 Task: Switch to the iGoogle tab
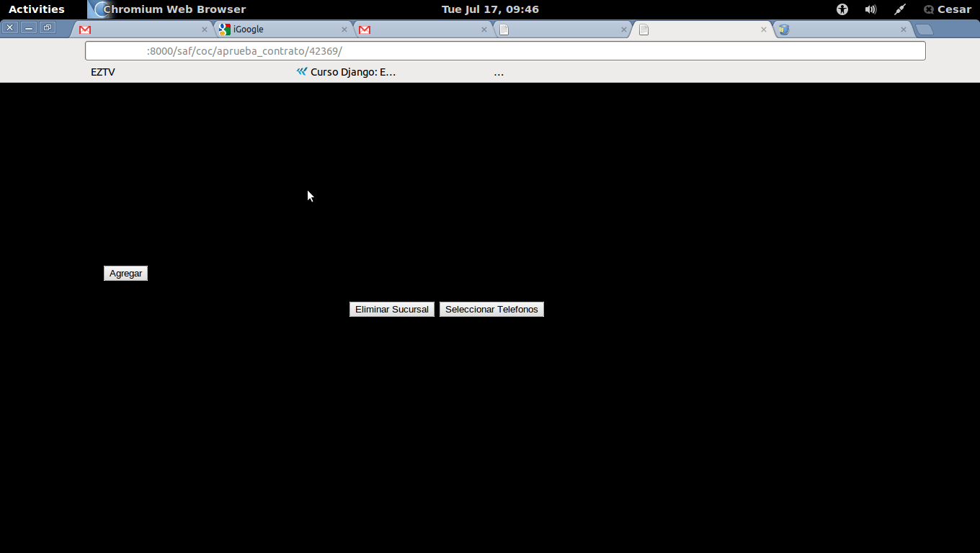(x=283, y=30)
